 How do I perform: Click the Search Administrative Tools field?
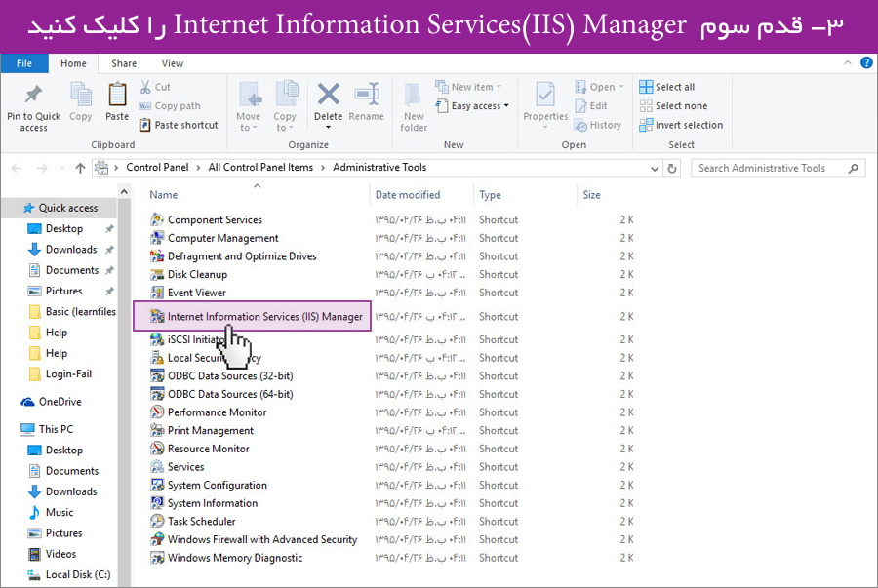pyautogui.click(x=778, y=168)
